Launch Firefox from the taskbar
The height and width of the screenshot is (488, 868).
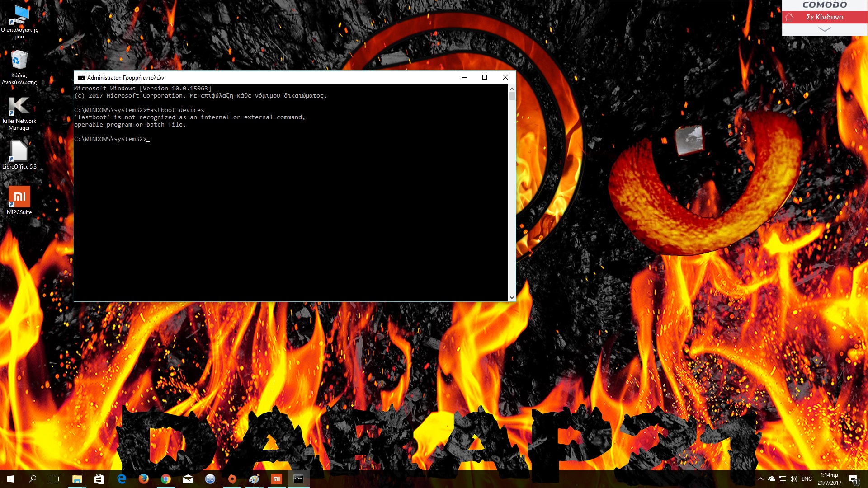pyautogui.click(x=144, y=479)
